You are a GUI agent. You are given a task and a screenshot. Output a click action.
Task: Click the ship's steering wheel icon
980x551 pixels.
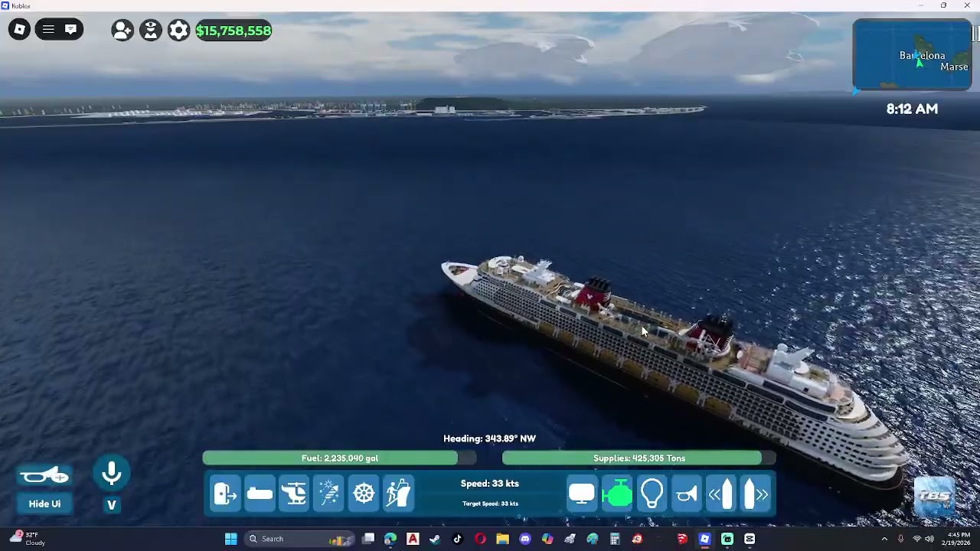364,494
